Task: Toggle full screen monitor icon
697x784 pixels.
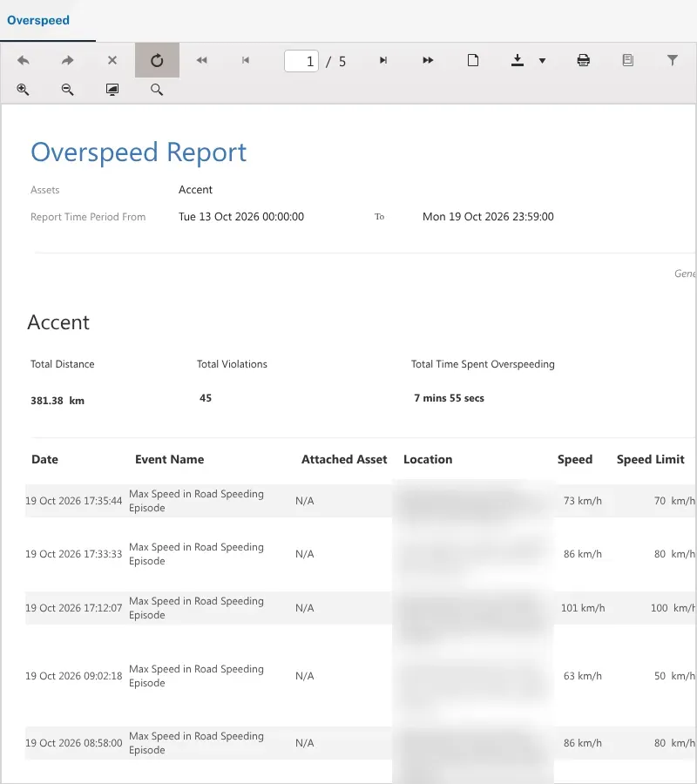Action: (112, 90)
